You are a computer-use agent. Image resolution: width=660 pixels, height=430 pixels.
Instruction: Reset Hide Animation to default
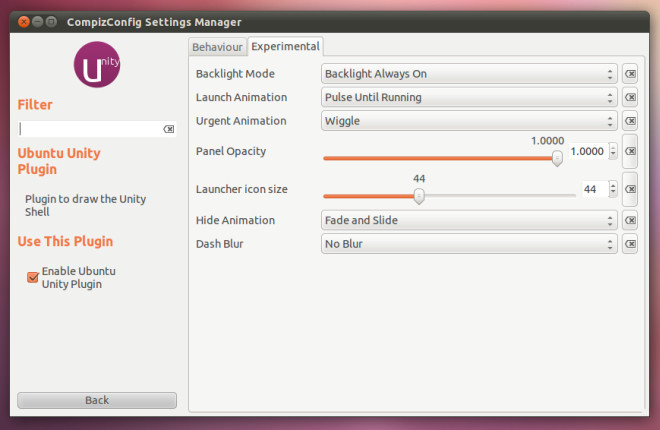pyautogui.click(x=630, y=220)
